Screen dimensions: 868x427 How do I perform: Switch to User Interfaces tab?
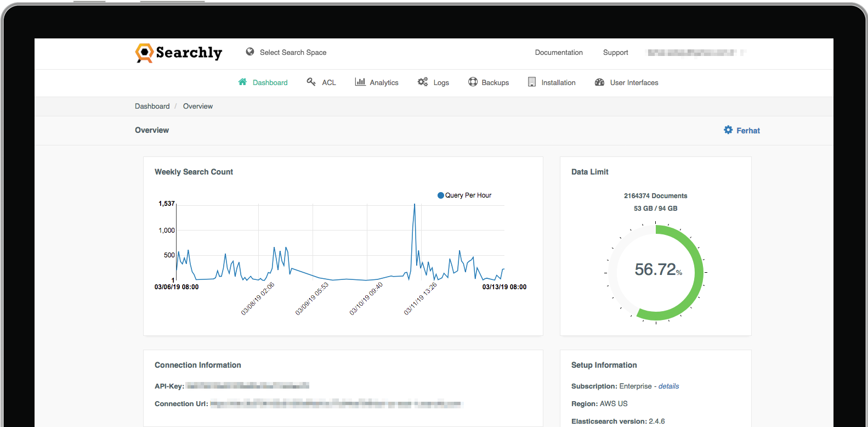point(627,82)
